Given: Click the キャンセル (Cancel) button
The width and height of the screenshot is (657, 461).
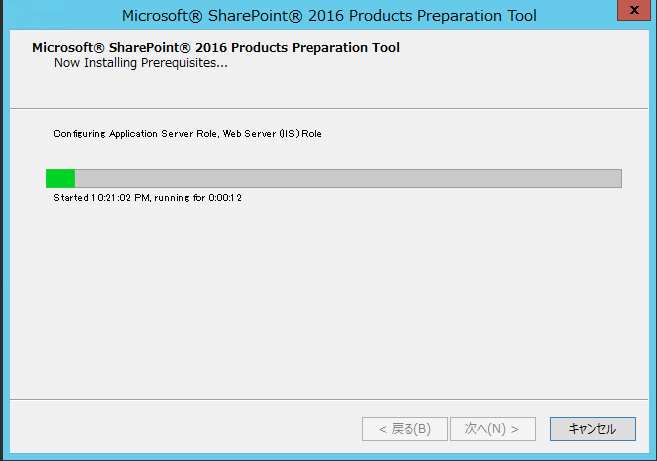Looking at the screenshot, I should point(592,429).
